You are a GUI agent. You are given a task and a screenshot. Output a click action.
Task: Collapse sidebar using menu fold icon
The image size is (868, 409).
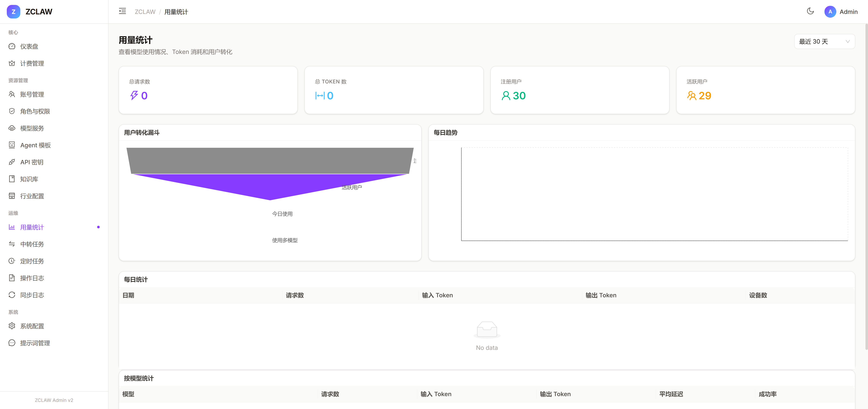[122, 12]
